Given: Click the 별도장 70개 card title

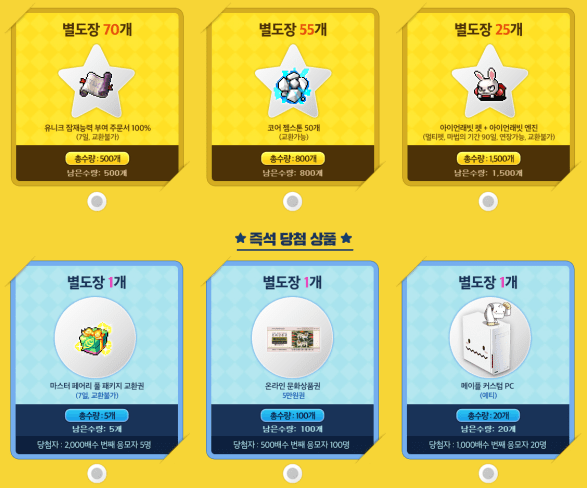Looking at the screenshot, I should (97, 29).
